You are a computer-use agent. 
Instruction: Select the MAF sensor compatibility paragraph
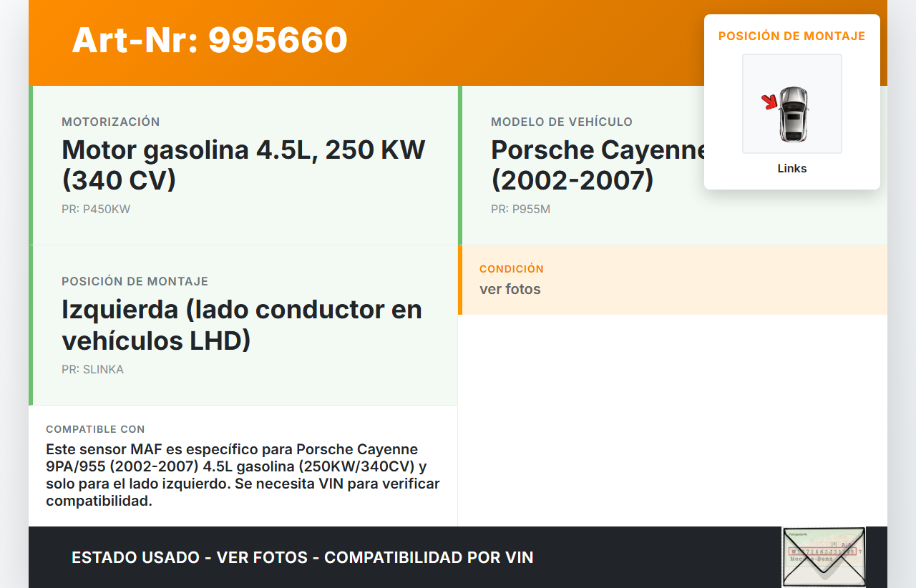click(243, 475)
